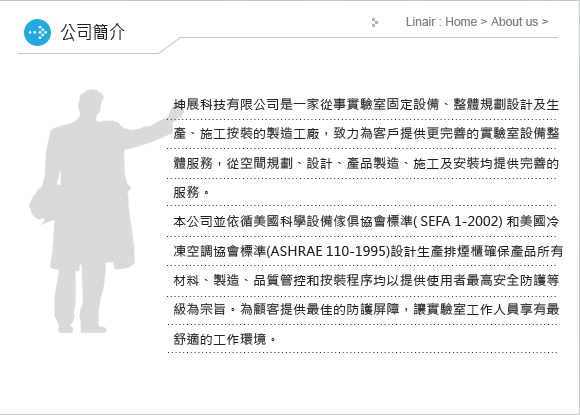Select the Linair breadcrumb label
This screenshot has height=415, width=580.
[x=421, y=22]
